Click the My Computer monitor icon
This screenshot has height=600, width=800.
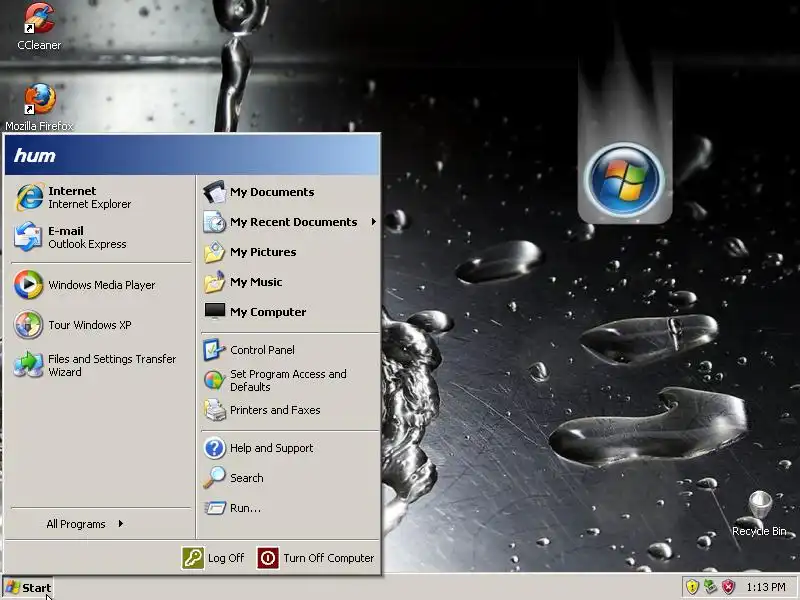pos(214,311)
